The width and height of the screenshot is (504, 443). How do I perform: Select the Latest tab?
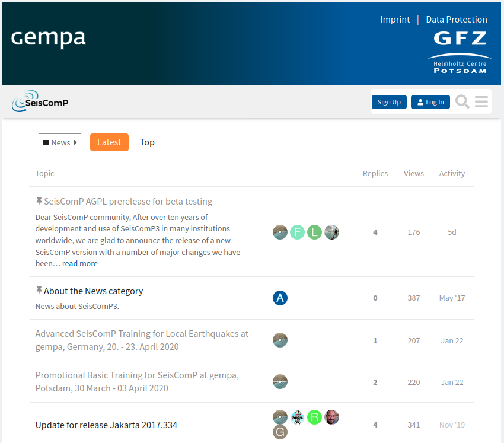pyautogui.click(x=109, y=142)
